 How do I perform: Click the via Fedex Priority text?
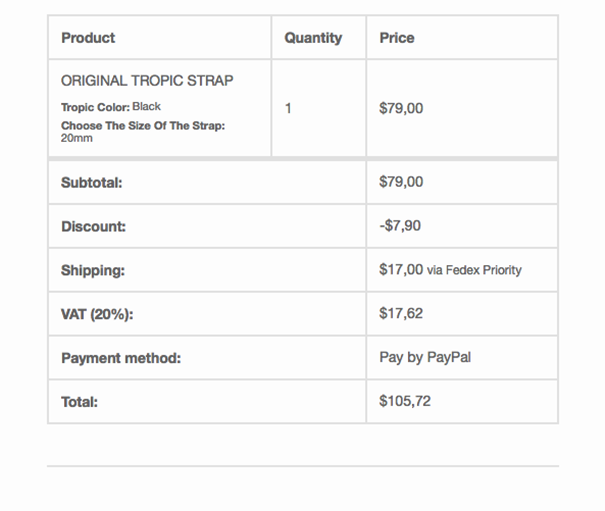[x=474, y=270]
